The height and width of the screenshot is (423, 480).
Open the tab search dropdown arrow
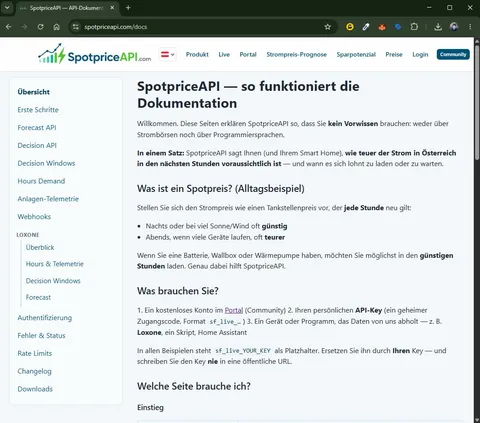tap(7, 8)
